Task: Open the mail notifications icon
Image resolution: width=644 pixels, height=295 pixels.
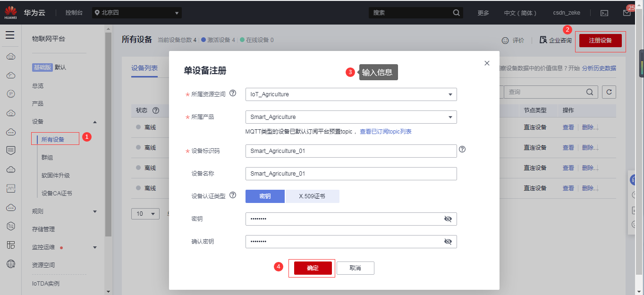Action: coord(627,13)
